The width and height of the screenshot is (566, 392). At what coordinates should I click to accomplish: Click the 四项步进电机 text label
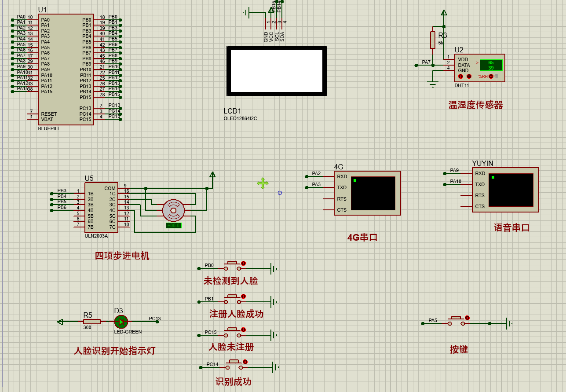pos(122,256)
